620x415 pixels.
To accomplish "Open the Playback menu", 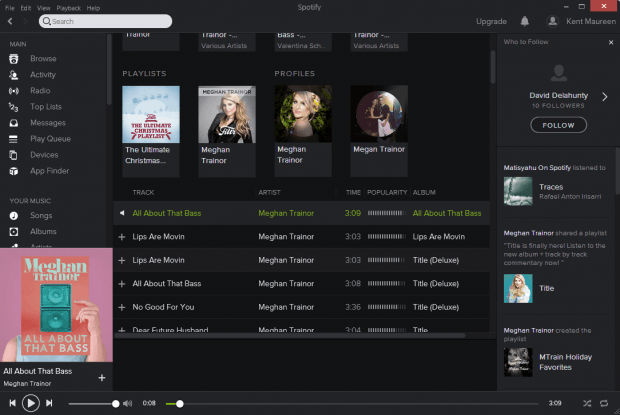I will pyautogui.click(x=68, y=8).
